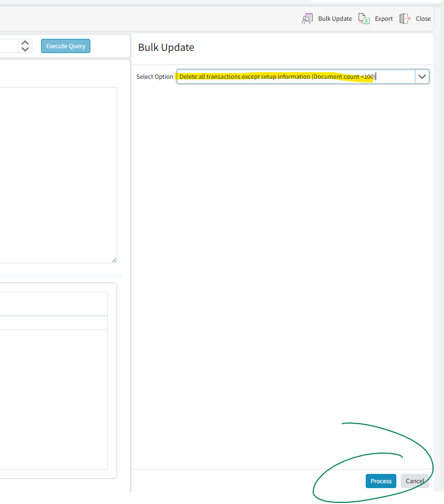The width and height of the screenshot is (444, 504).
Task: Click the results grid header row
Action: (x=54, y=304)
